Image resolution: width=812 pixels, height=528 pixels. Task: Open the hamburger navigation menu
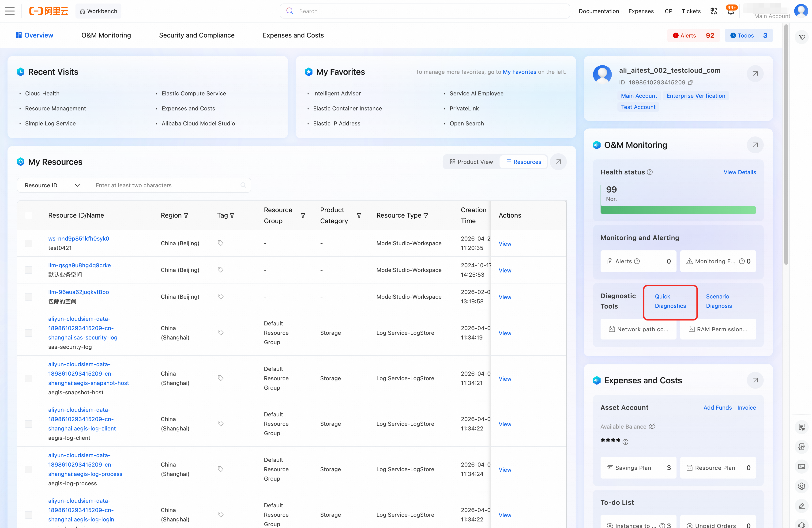tap(10, 11)
